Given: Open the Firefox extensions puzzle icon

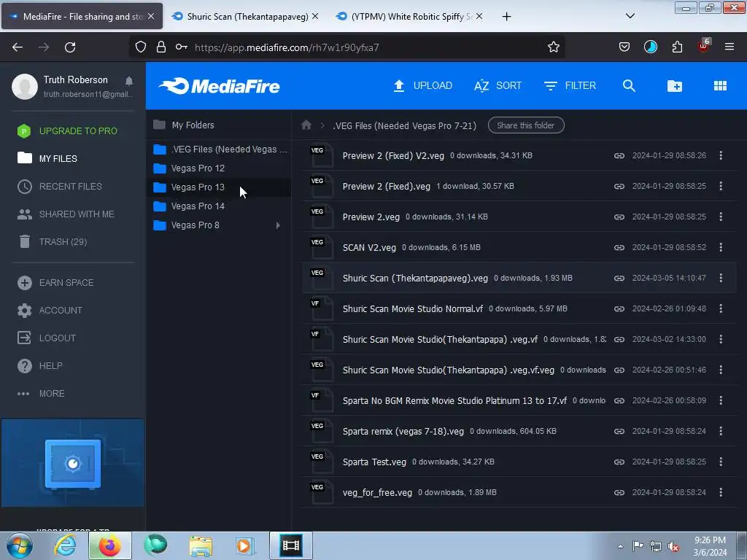Looking at the screenshot, I should pos(677,47).
